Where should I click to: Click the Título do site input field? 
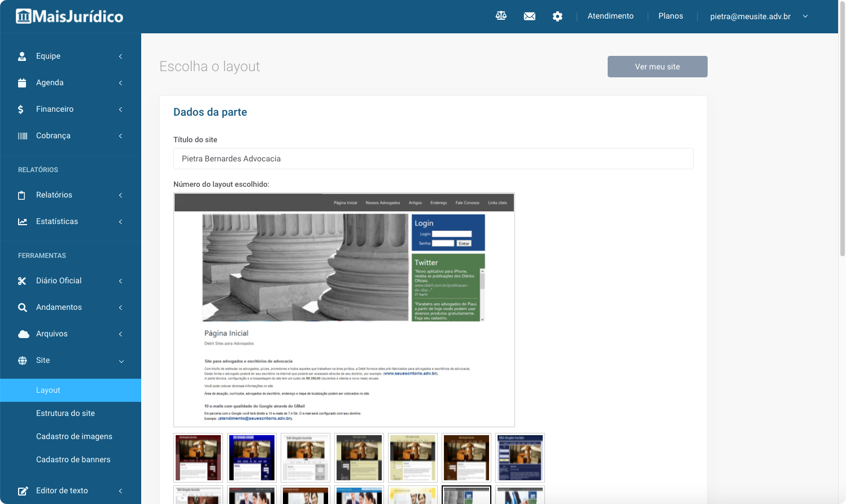(x=433, y=159)
